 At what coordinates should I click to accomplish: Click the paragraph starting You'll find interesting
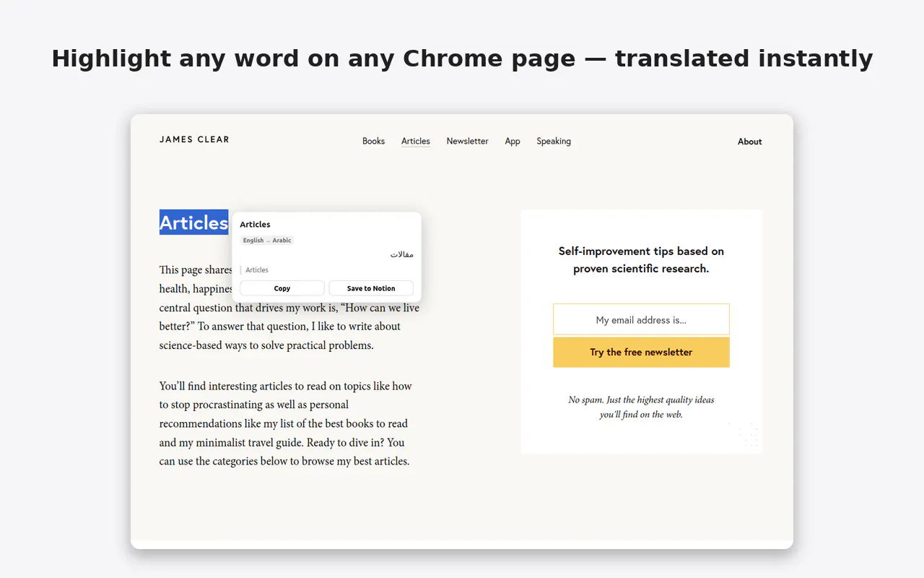coord(286,423)
